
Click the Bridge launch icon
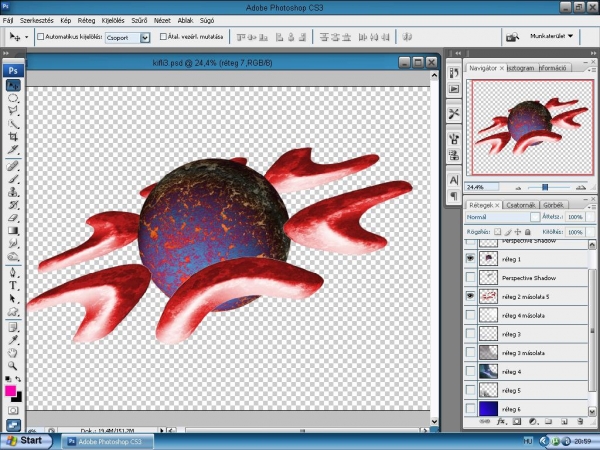(512, 37)
